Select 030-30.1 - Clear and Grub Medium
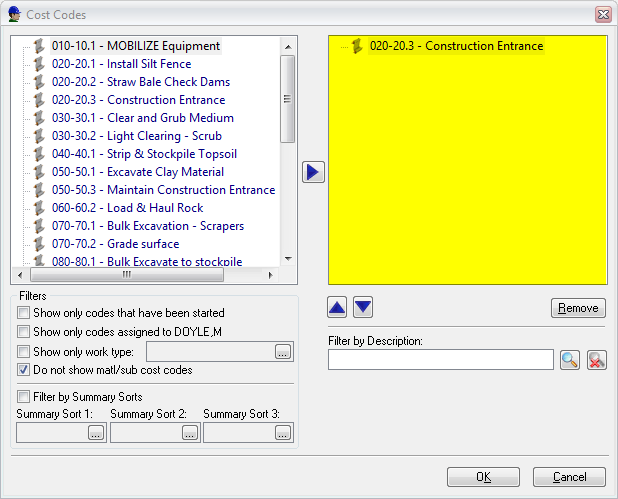Screen dimensions: 618x499 click(143, 118)
